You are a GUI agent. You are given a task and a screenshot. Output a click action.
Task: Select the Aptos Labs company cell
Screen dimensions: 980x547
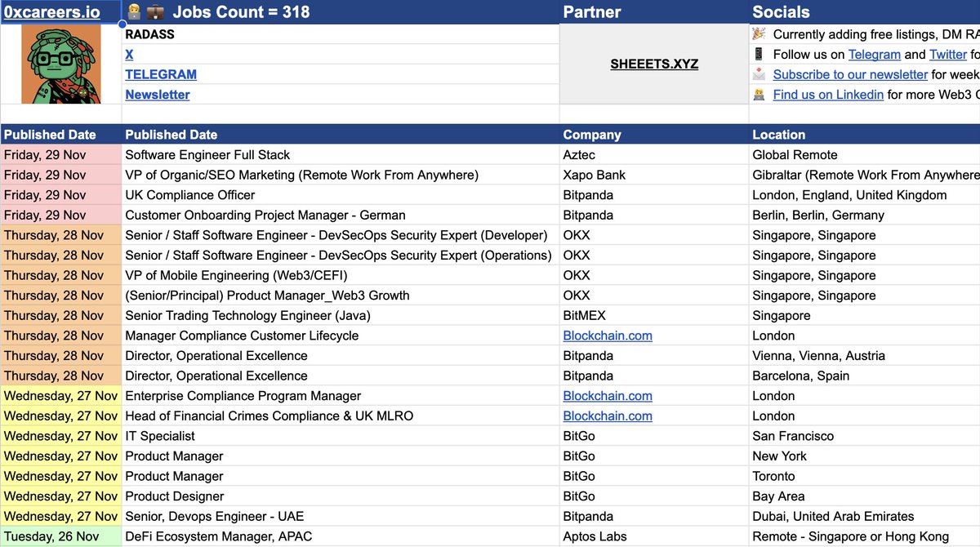[x=654, y=536]
